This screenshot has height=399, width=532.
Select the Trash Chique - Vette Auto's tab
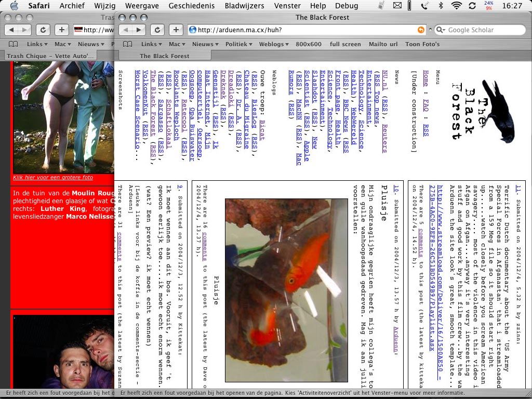pyautogui.click(x=50, y=56)
